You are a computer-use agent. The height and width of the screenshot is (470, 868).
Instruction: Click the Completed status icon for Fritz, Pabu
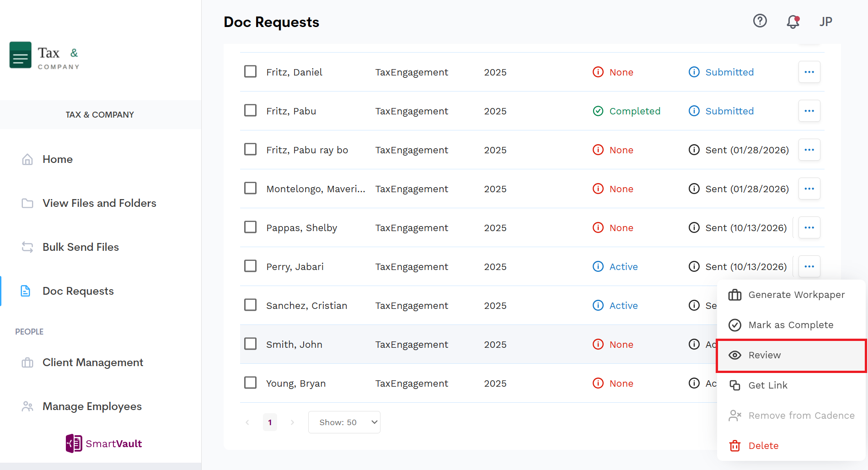coord(598,111)
